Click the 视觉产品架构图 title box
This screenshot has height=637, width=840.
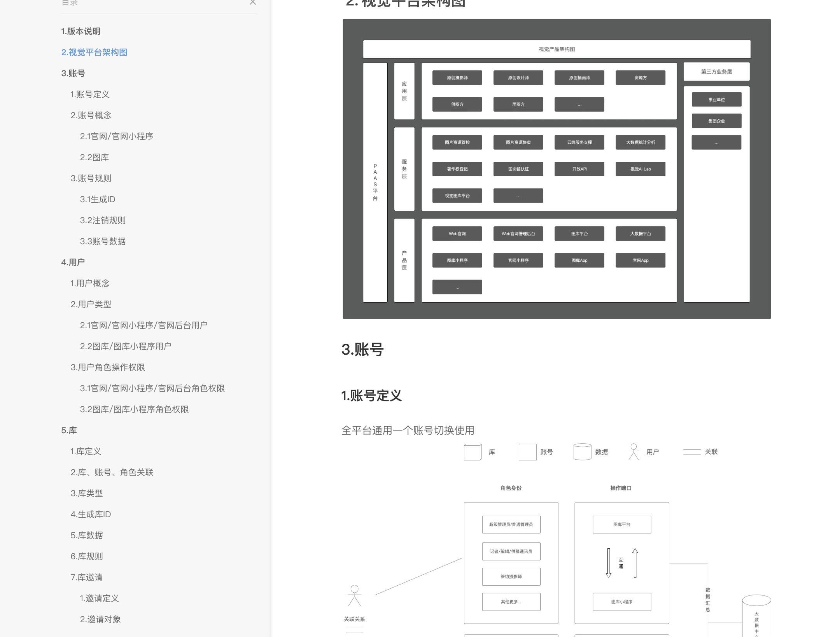[x=556, y=49]
